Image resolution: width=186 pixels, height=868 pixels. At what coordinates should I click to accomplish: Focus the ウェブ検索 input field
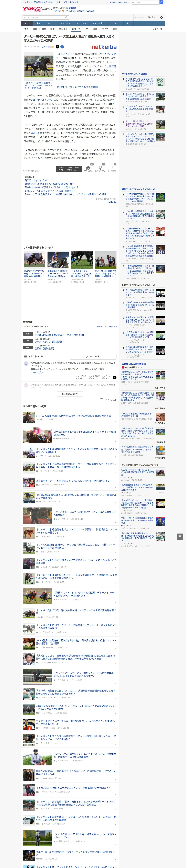tap(145, 2)
